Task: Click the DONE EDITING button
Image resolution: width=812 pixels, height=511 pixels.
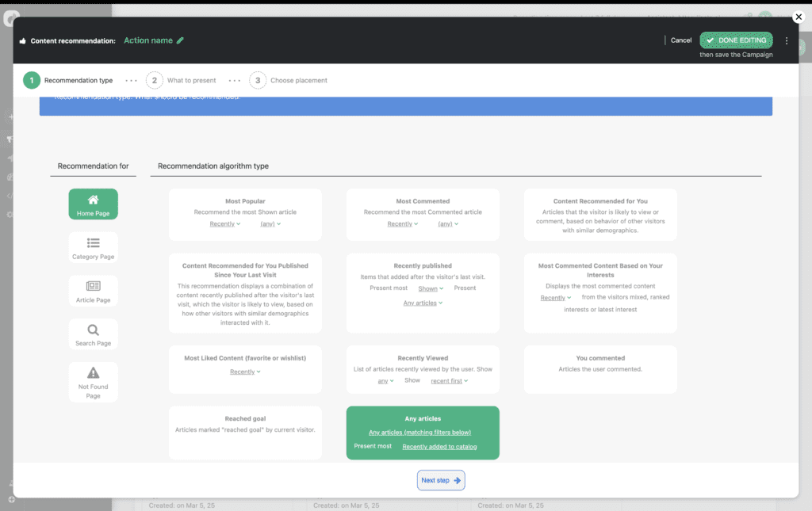Action: (x=736, y=40)
